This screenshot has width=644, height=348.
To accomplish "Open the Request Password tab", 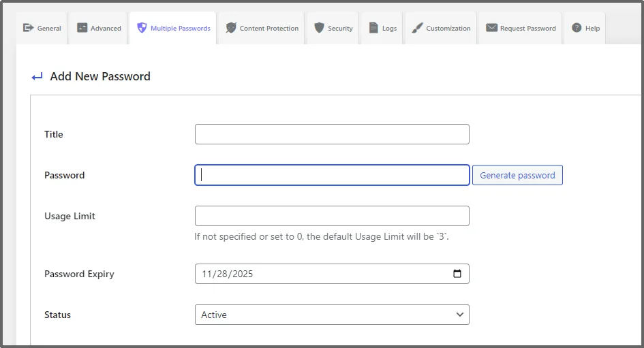I will click(x=521, y=28).
